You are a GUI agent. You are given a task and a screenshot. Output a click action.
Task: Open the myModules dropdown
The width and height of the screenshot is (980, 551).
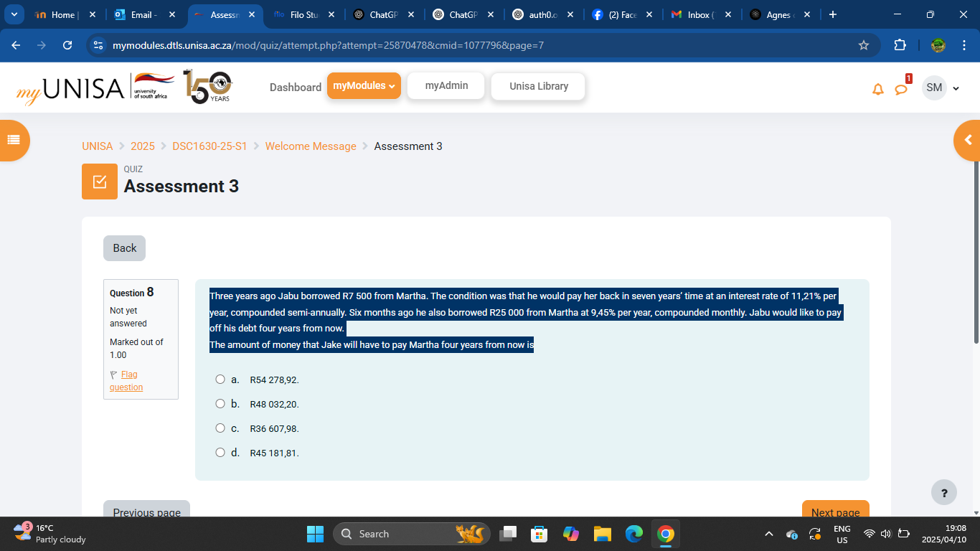(x=364, y=85)
